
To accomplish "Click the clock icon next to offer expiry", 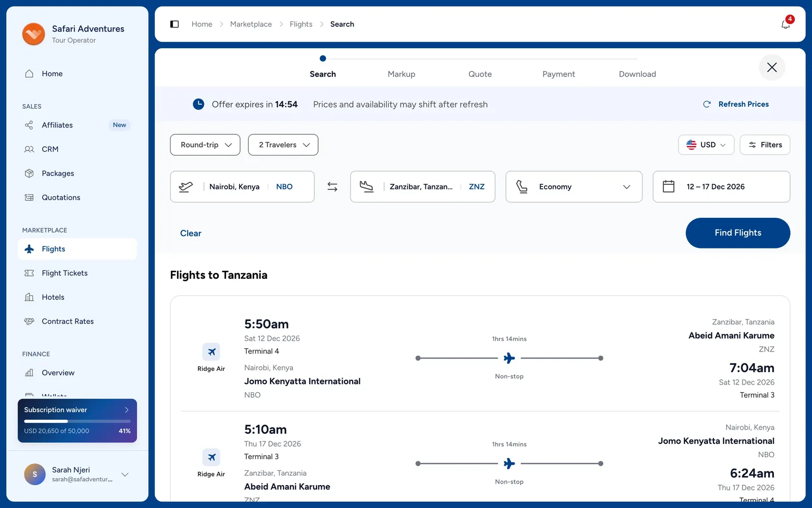I will coord(198,104).
